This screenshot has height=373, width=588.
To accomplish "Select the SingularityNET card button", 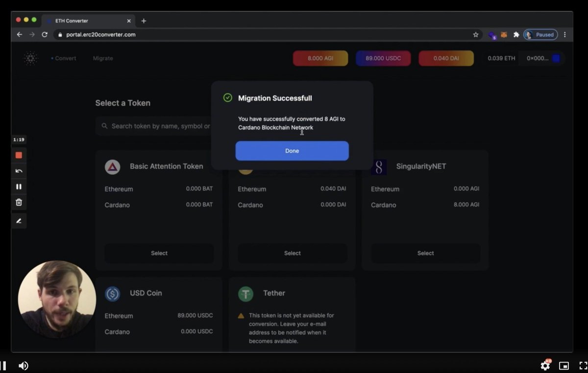I will coord(425,253).
